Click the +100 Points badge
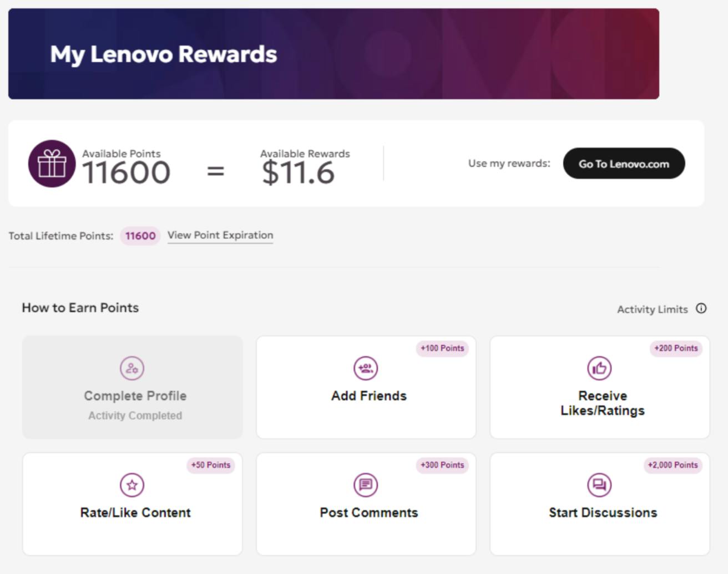This screenshot has height=574, width=728. [x=442, y=348]
